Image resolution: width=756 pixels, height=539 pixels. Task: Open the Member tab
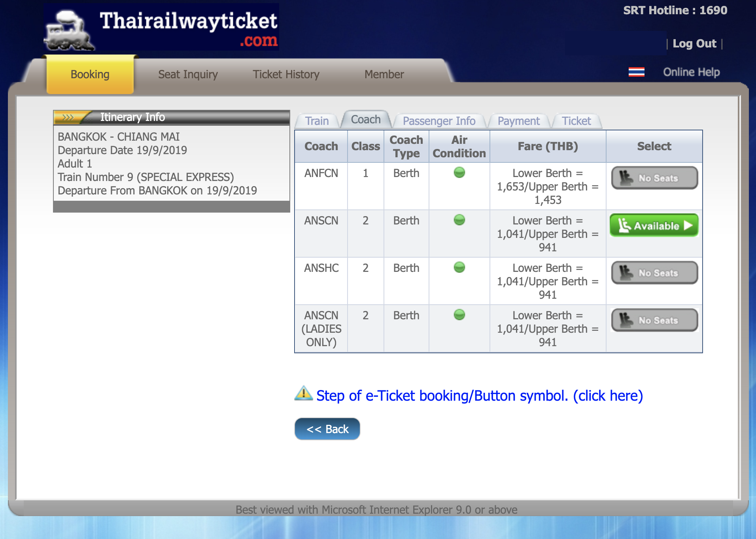point(384,74)
